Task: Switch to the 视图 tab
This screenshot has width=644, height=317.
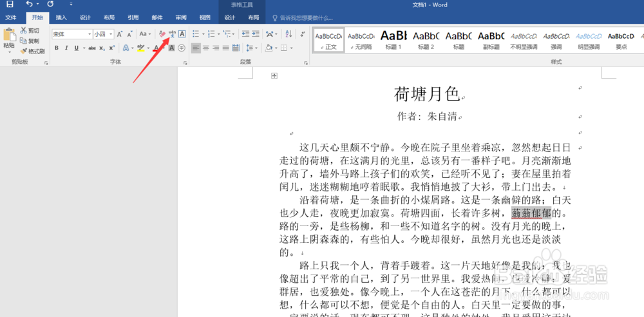Action: (x=205, y=17)
